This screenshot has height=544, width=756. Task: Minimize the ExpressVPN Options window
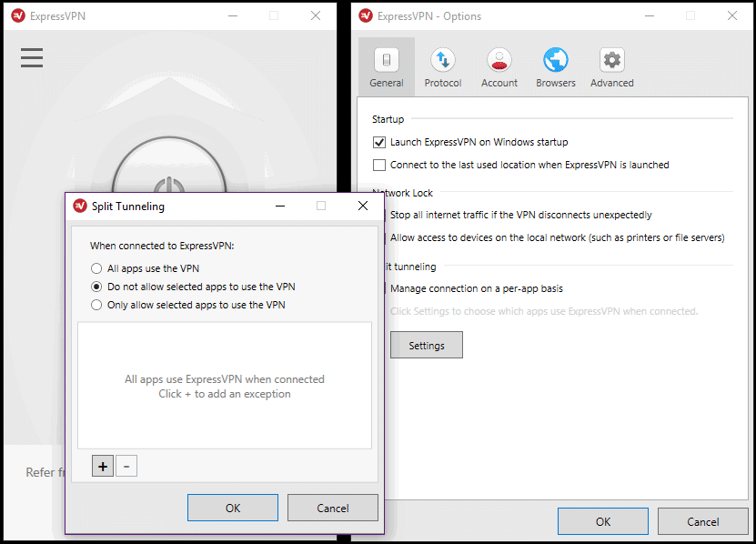click(x=650, y=15)
